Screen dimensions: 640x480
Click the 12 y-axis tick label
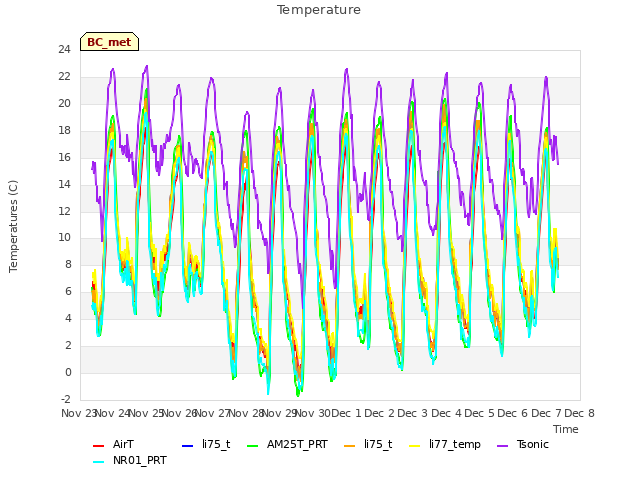click(64, 211)
